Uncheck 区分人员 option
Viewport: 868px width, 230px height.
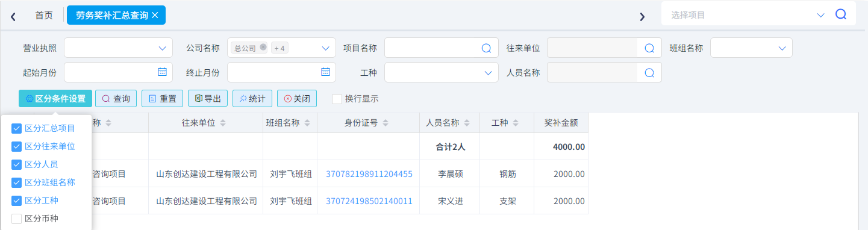click(16, 164)
